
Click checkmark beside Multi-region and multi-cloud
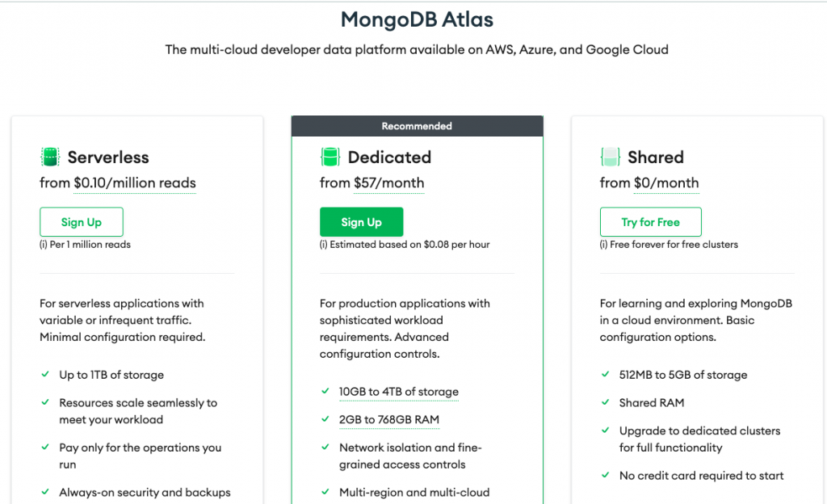coord(325,492)
